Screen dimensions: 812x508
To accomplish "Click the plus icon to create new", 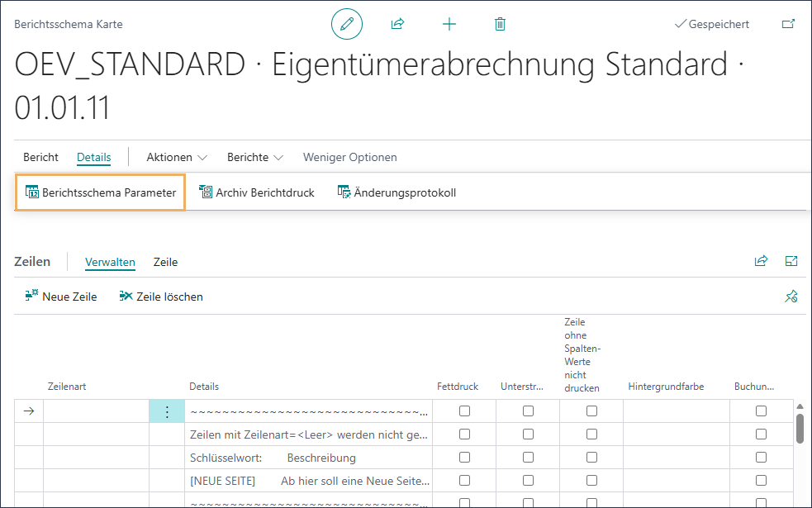I will click(449, 24).
